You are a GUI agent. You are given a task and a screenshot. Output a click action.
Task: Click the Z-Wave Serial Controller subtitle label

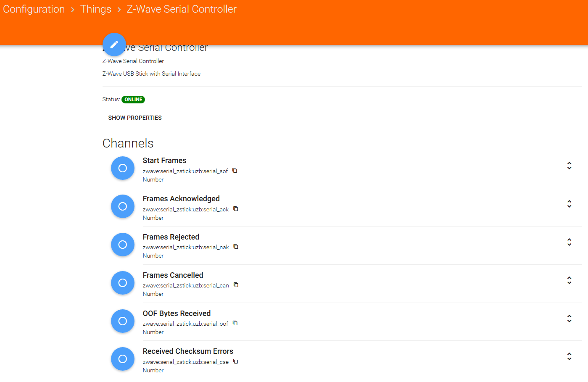click(x=133, y=61)
